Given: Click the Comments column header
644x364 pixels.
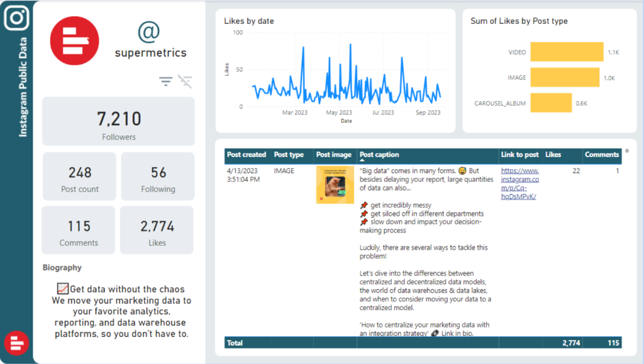Looking at the screenshot, I should pos(602,155).
